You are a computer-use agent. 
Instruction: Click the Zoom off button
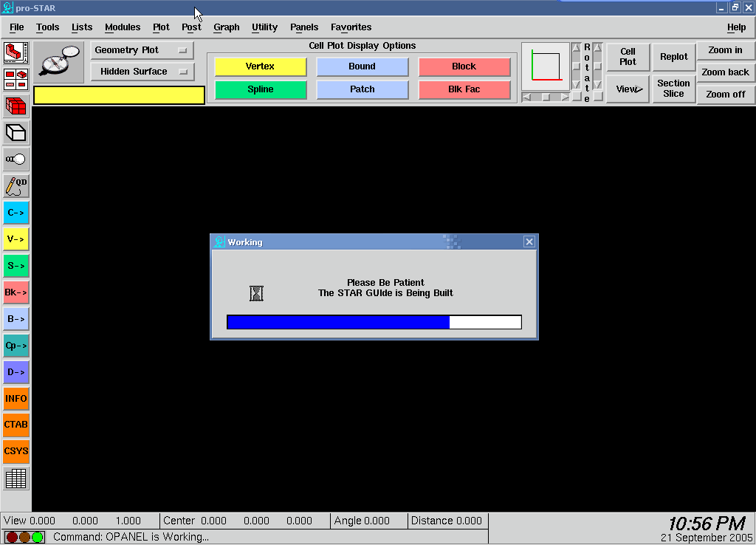pos(725,95)
